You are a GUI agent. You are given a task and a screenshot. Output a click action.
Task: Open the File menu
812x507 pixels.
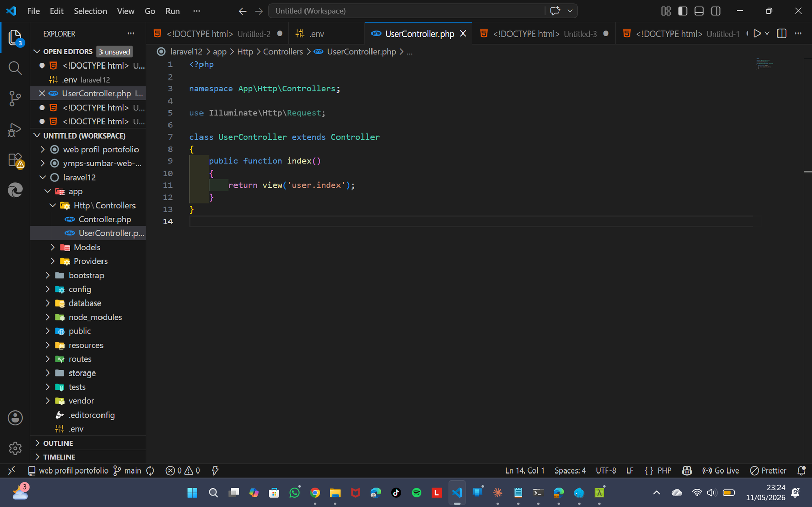(x=33, y=11)
